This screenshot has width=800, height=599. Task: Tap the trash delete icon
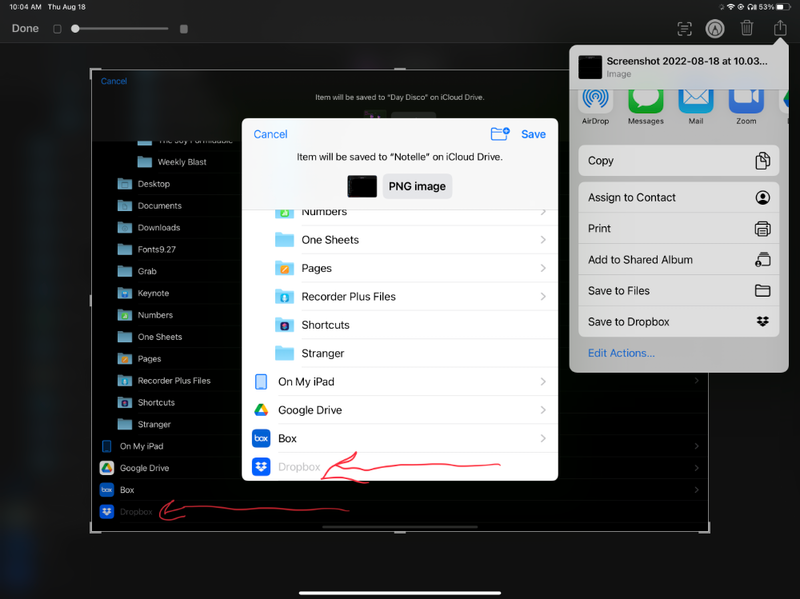coord(746,29)
